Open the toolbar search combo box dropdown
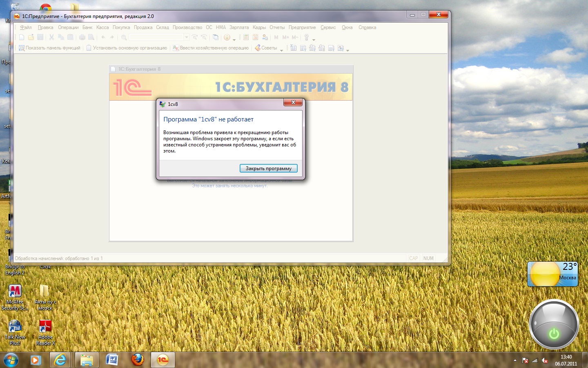The width and height of the screenshot is (588, 368). 186,37
